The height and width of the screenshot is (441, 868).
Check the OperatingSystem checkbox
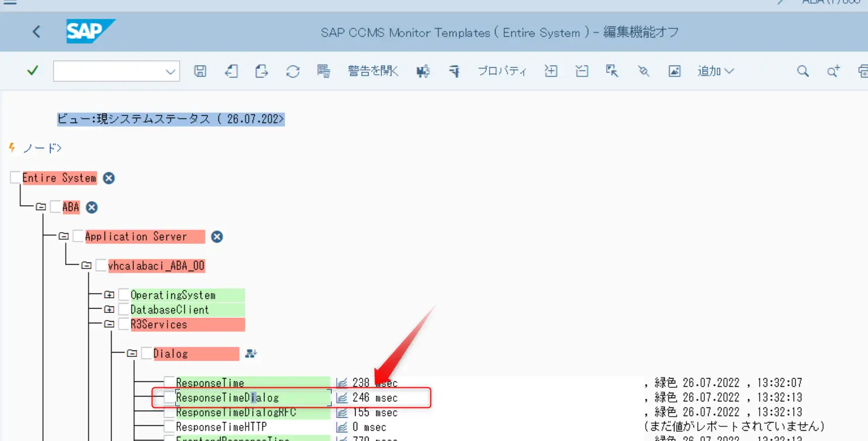point(124,295)
